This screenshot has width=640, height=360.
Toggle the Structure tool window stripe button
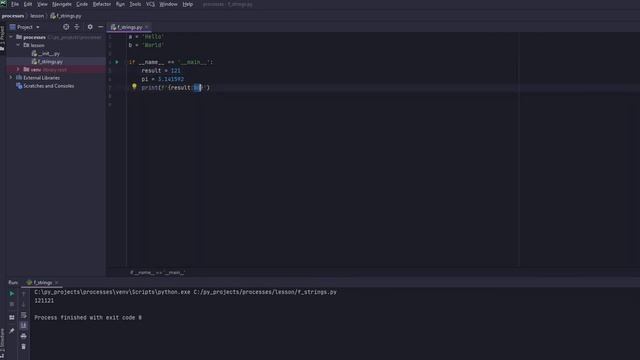(2, 344)
